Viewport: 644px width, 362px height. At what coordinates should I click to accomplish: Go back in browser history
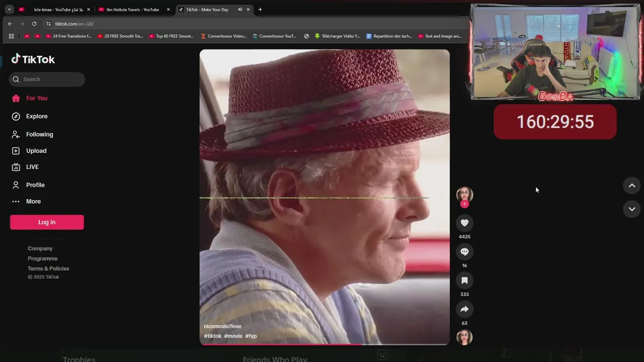[10, 24]
